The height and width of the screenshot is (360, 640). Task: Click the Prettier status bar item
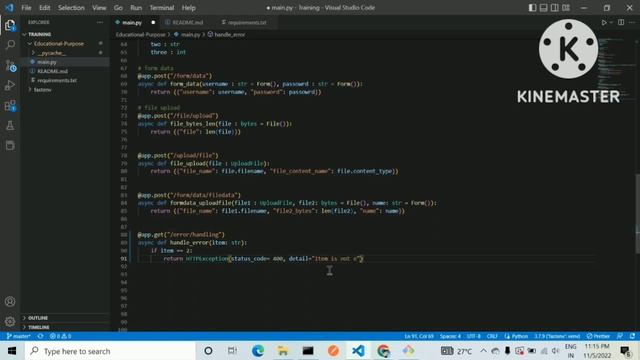click(598, 336)
